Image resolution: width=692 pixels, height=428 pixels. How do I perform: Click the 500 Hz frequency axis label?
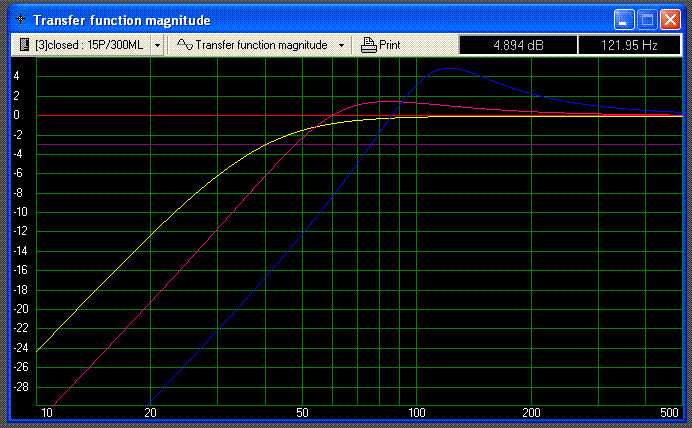coord(669,413)
